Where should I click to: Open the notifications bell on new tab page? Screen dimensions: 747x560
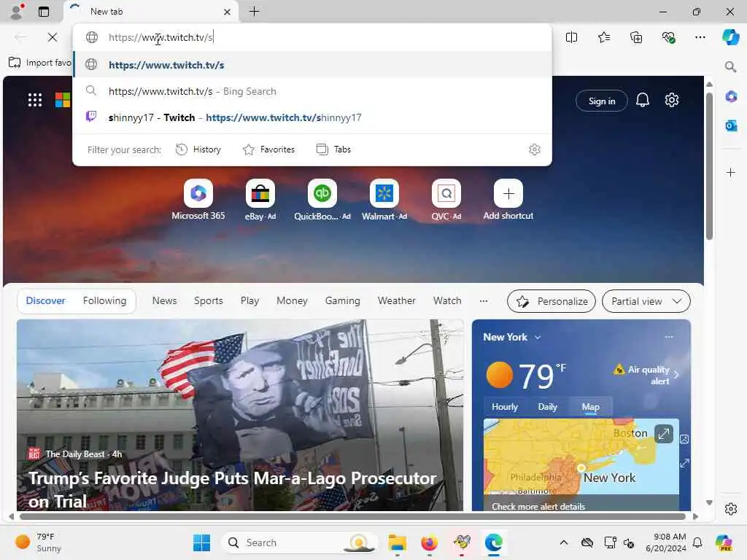[x=642, y=100]
